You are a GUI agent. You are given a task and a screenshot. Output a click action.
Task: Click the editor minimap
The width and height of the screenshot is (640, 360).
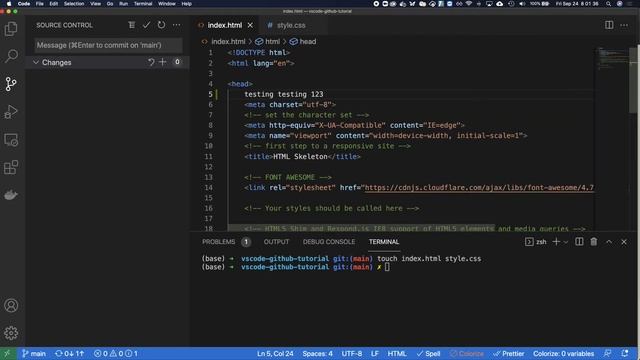tap(612, 58)
